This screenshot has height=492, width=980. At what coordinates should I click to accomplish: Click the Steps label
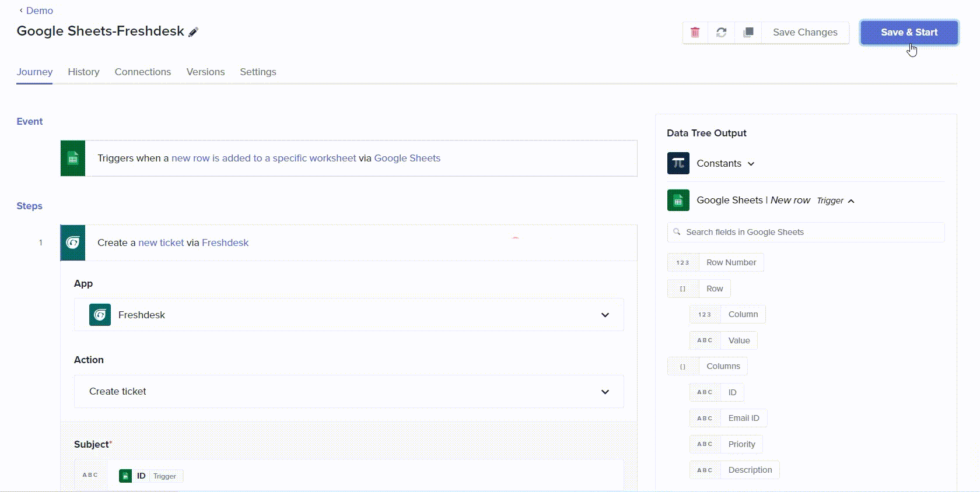point(29,206)
